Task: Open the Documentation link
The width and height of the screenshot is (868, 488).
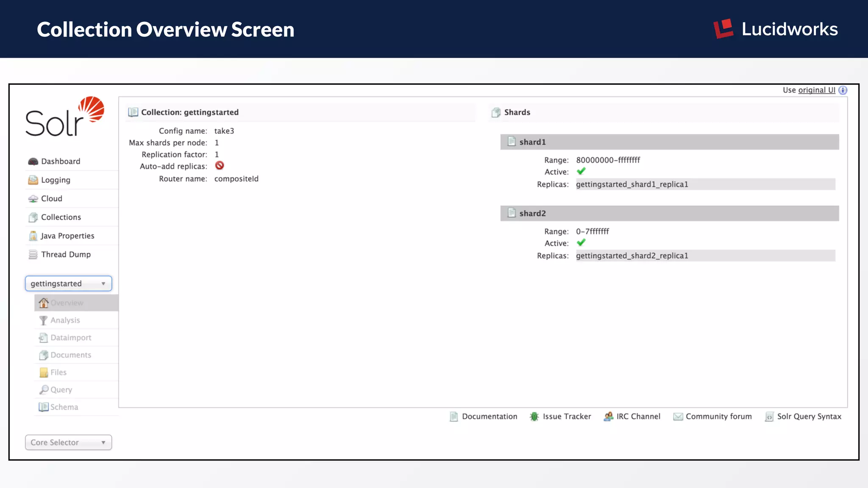Action: pyautogui.click(x=490, y=417)
